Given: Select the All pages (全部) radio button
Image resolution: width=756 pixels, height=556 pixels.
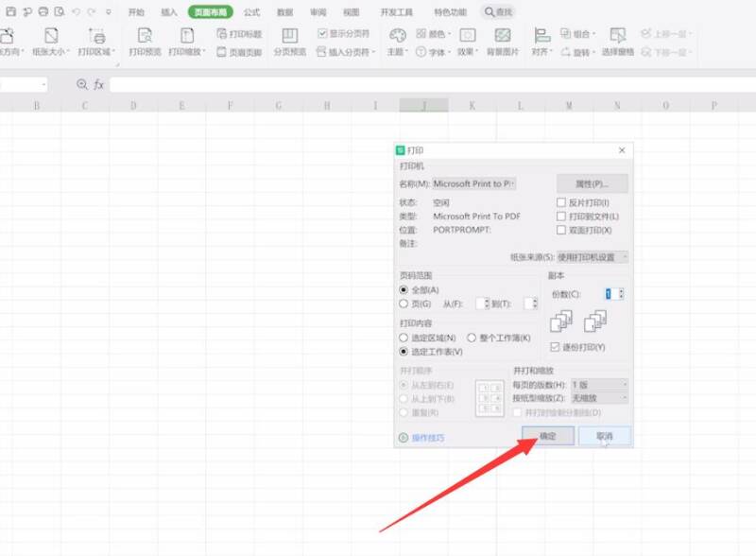Looking at the screenshot, I should 404,289.
